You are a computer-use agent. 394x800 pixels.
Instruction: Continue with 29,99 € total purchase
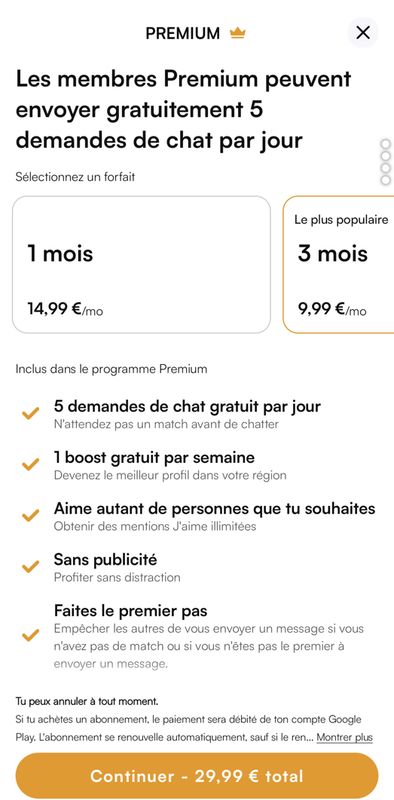pyautogui.click(x=197, y=776)
